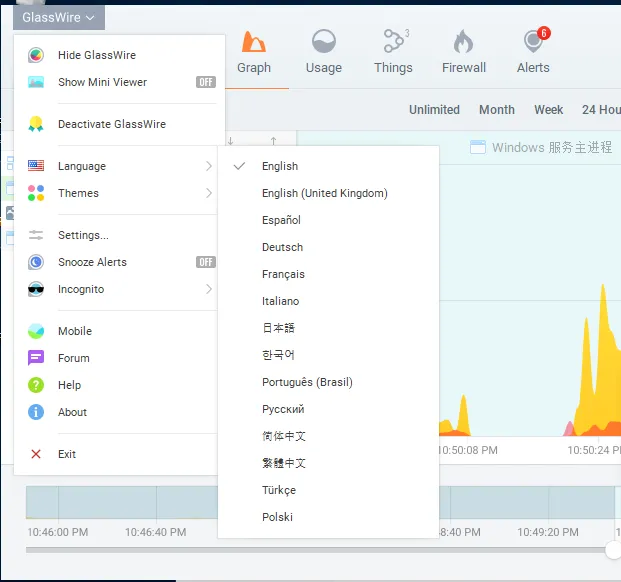
Task: Toggle the Snooze Alerts switch
Action: [205, 262]
